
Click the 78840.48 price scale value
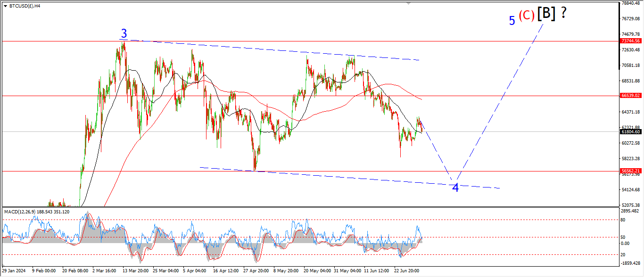coord(631,3)
